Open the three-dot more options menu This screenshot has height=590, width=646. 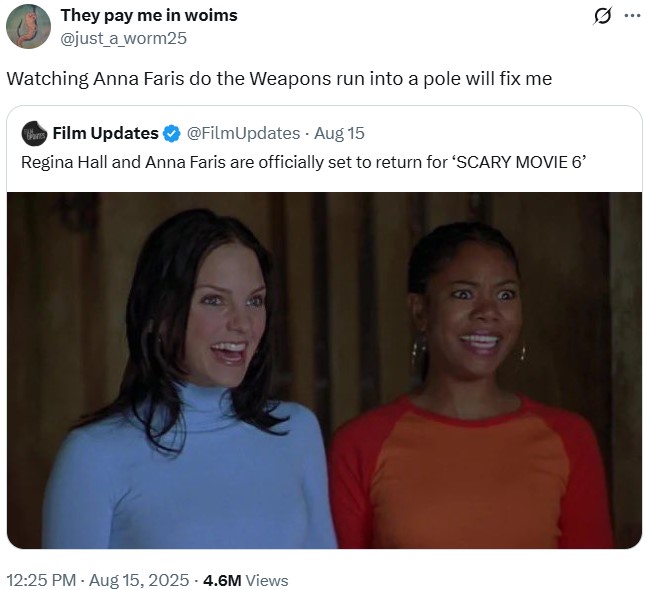click(632, 16)
